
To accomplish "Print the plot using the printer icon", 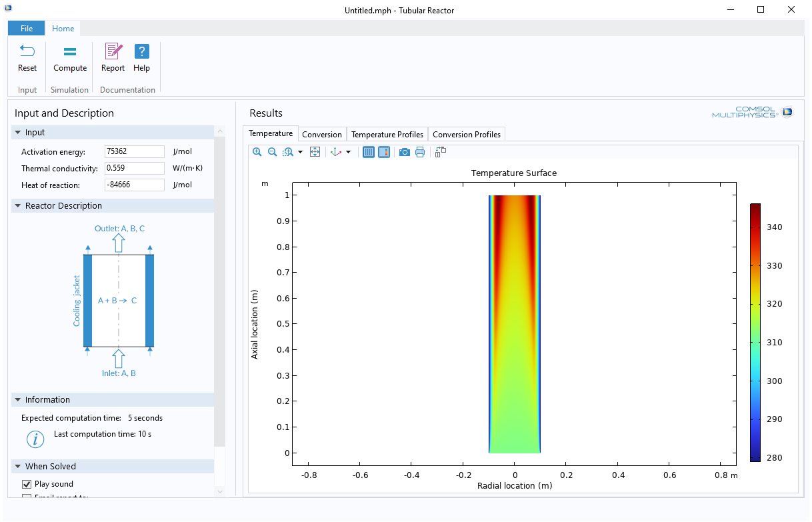I will pos(420,152).
